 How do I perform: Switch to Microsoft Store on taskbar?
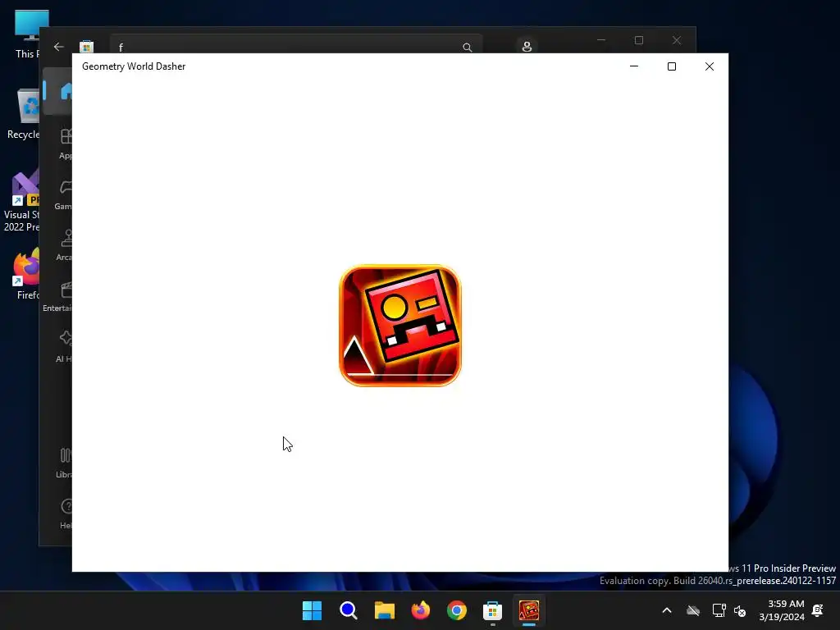tap(492, 610)
